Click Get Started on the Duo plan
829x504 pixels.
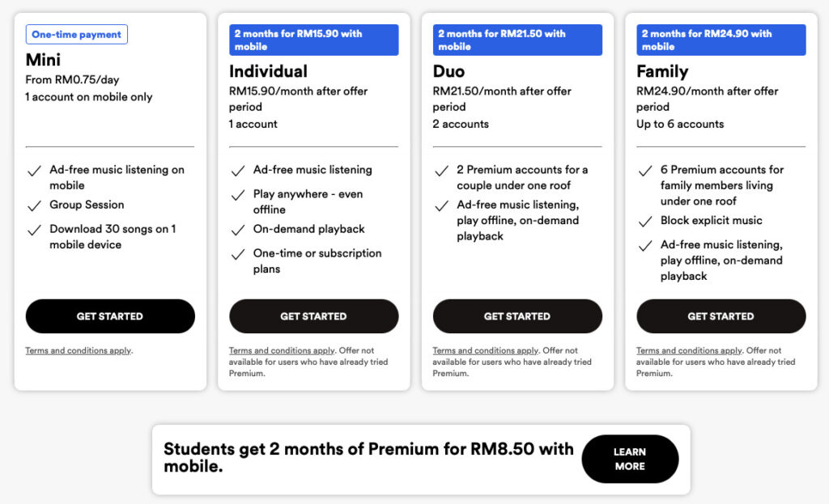tap(517, 316)
